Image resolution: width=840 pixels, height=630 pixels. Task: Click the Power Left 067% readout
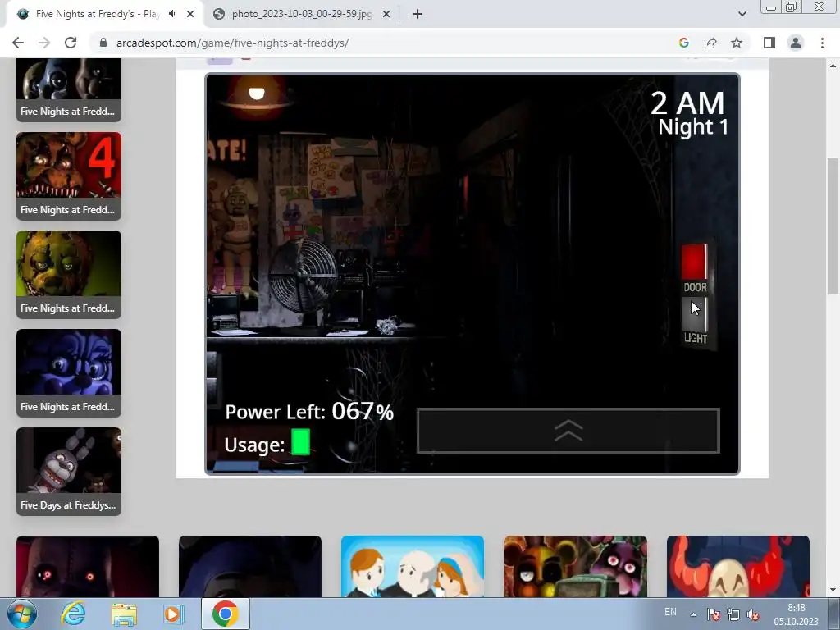pyautogui.click(x=309, y=412)
